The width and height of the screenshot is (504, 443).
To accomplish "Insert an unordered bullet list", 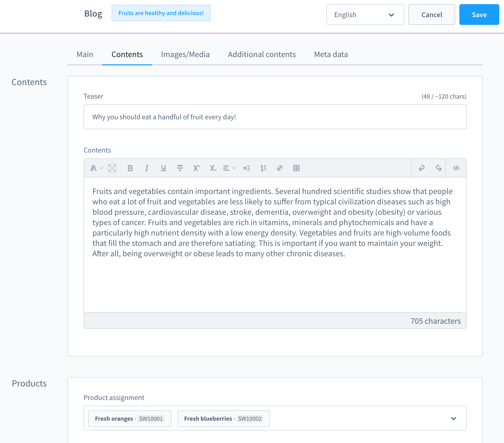I will [247, 168].
